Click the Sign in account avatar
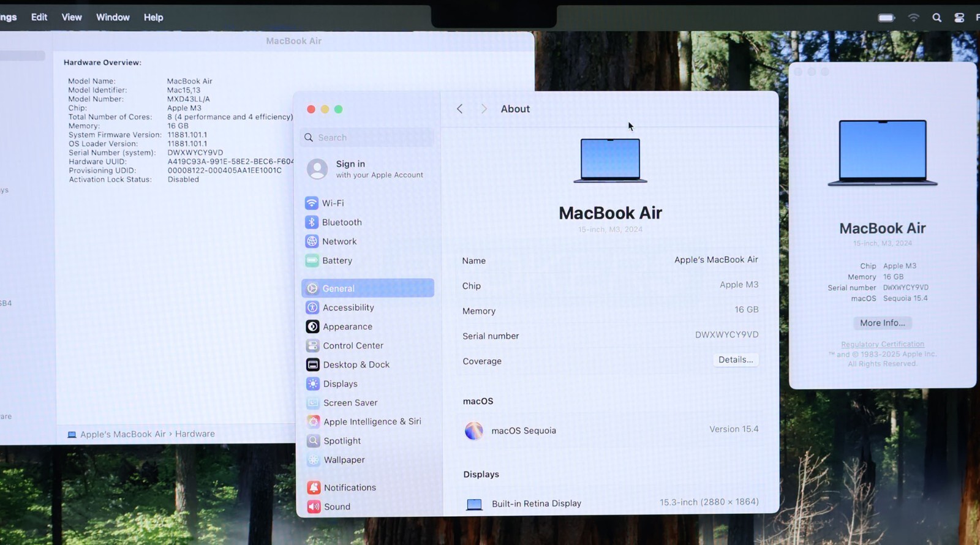Screen dimensions: 980x545 point(317,169)
